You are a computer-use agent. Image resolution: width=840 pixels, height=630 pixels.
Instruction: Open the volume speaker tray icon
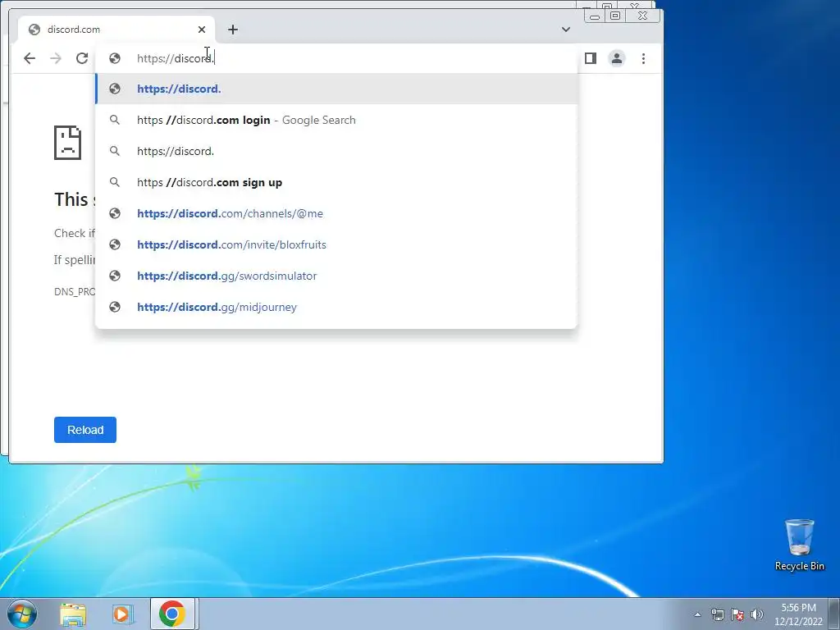tap(757, 614)
